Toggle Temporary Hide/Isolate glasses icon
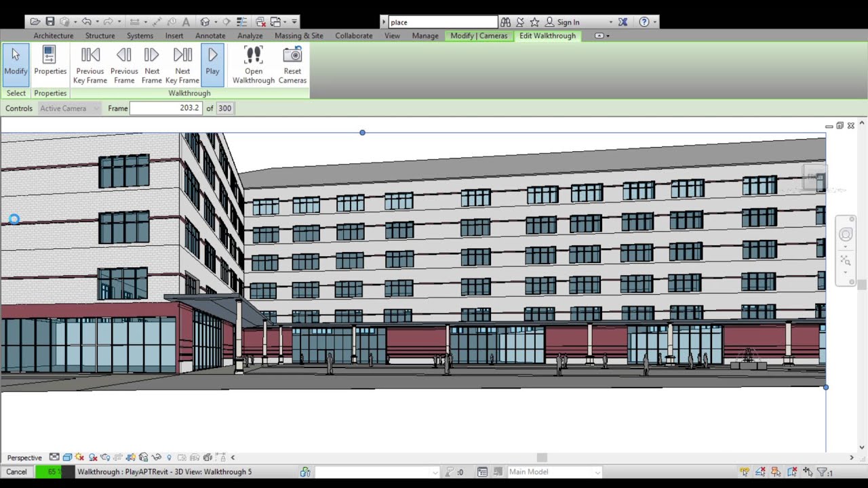868x488 pixels. 156,457
